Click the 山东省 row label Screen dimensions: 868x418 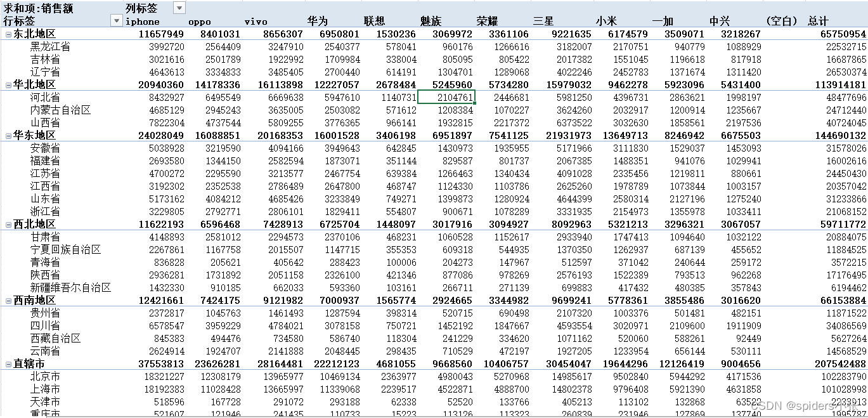coord(45,199)
